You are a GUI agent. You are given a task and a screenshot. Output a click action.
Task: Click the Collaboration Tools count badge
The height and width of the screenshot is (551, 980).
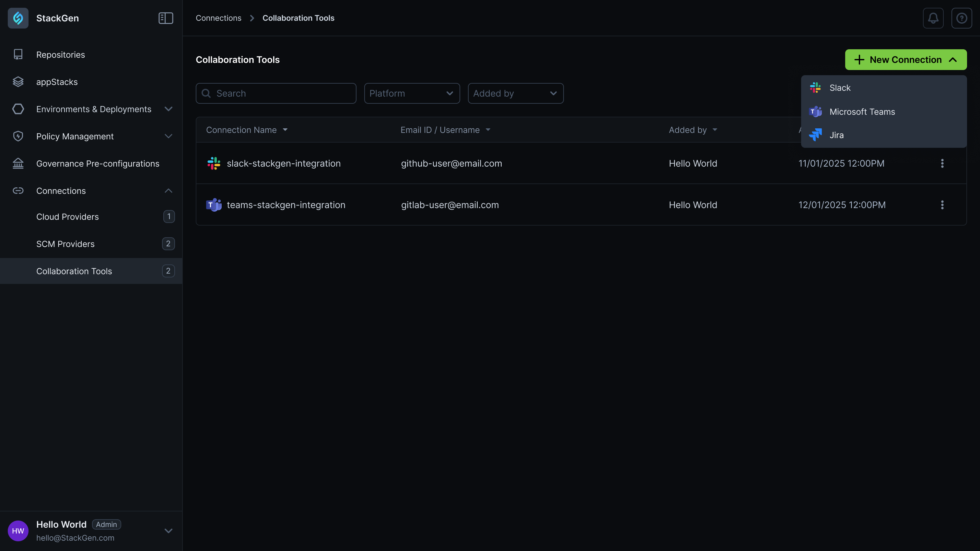(169, 271)
